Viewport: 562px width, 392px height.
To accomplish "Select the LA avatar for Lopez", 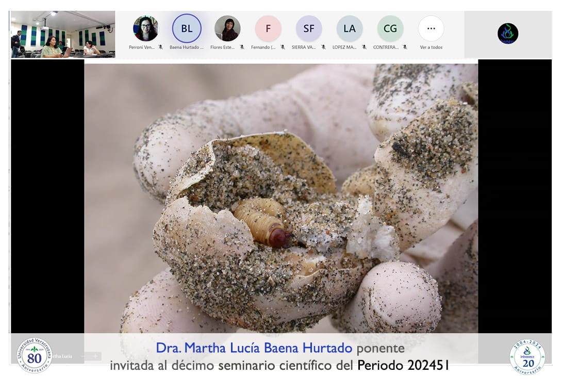I will tap(350, 28).
